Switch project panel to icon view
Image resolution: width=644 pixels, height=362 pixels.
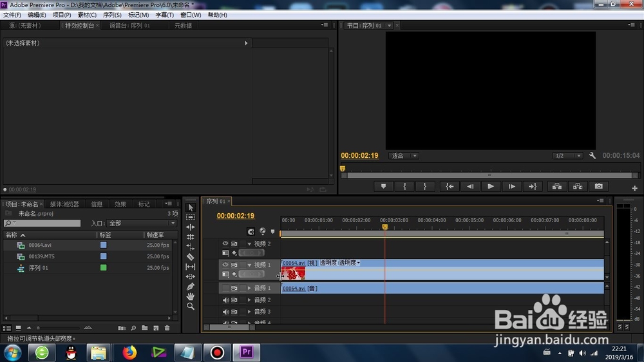(x=19, y=328)
